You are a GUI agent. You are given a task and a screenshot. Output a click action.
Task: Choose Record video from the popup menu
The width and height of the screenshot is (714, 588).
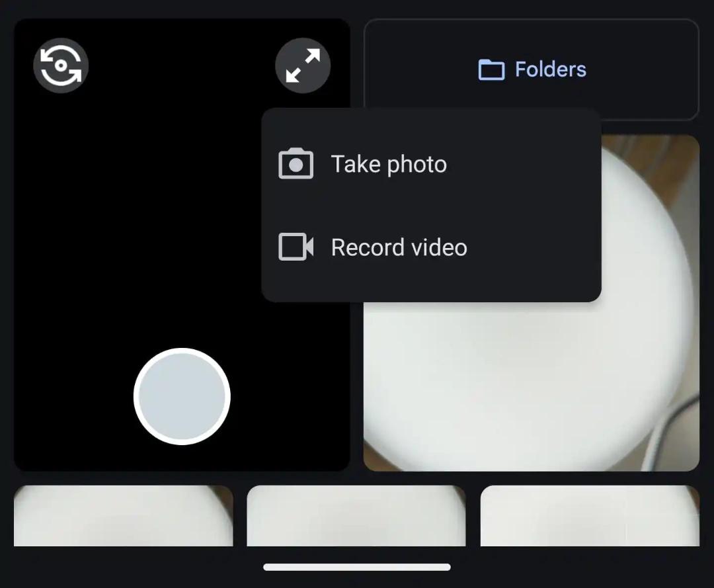coord(431,247)
